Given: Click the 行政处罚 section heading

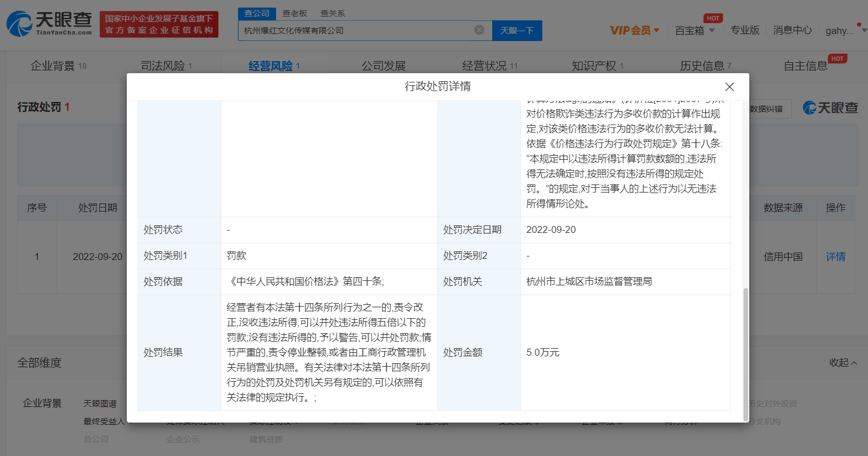Looking at the screenshot, I should pyautogui.click(x=43, y=107).
